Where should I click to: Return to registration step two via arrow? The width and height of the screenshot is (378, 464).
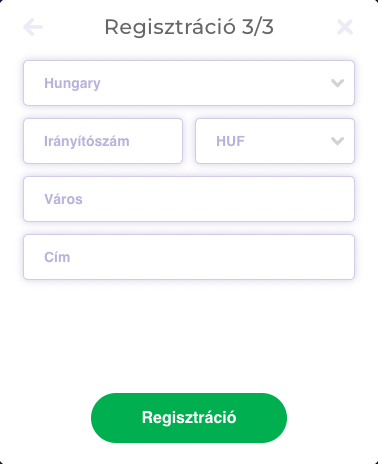(x=33, y=27)
